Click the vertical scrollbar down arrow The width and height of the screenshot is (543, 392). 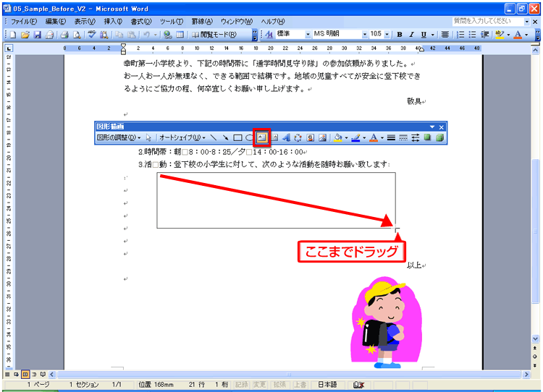[x=535, y=338]
